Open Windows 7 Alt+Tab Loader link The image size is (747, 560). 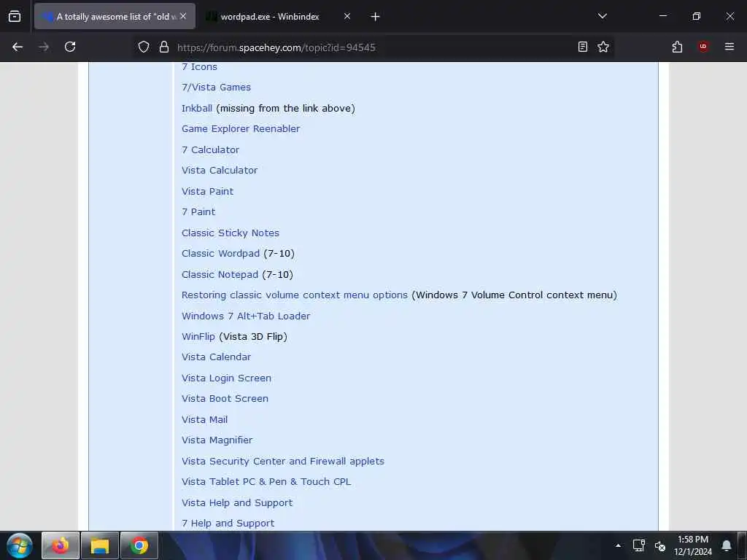(246, 316)
